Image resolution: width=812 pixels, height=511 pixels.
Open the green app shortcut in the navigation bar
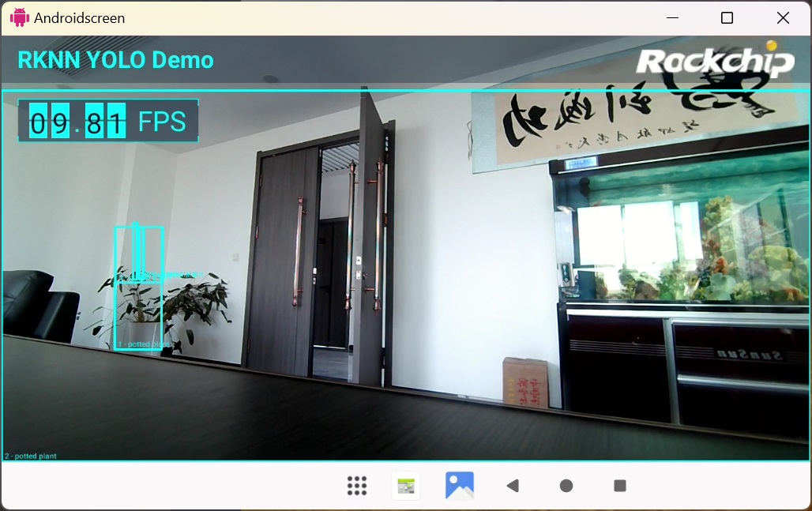coord(406,486)
